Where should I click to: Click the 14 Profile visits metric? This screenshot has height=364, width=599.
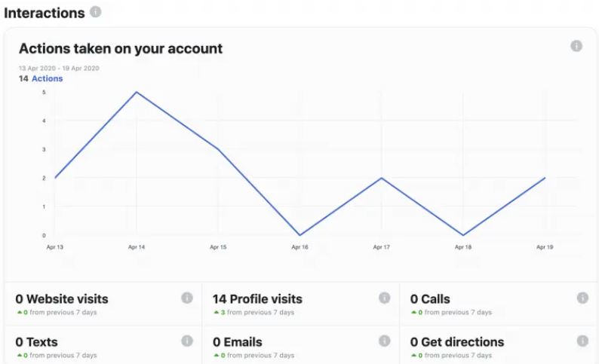point(257,299)
